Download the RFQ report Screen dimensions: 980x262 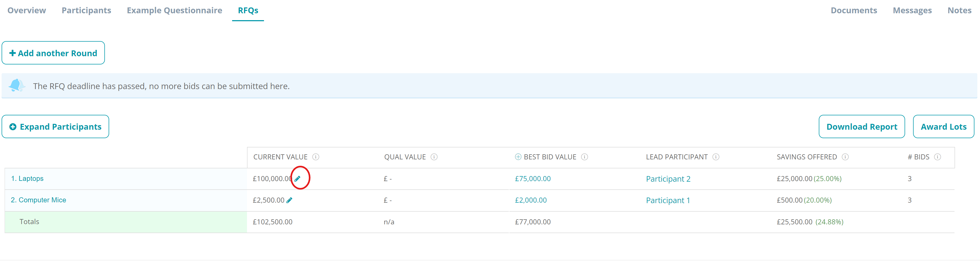point(862,126)
